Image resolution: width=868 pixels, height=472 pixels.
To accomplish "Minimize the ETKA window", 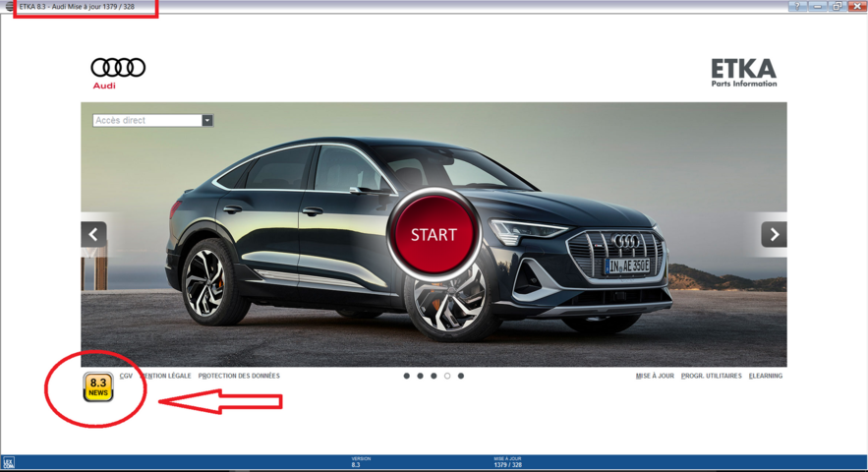I will pyautogui.click(x=818, y=6).
